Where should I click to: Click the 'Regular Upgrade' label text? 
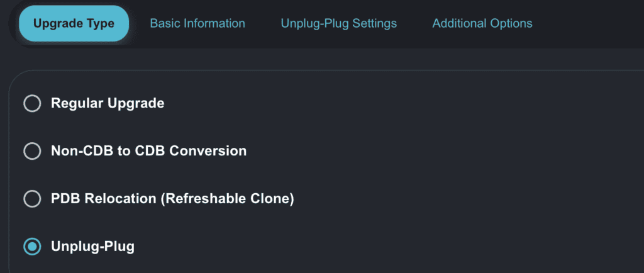coord(108,103)
